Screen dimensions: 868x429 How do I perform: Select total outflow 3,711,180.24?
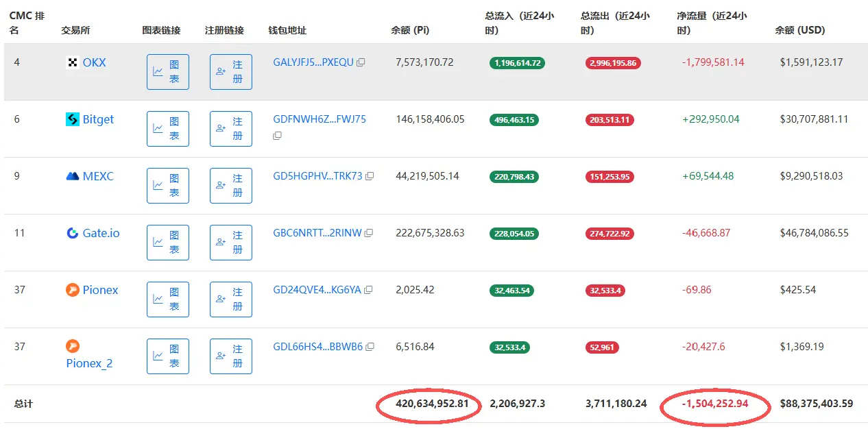(x=616, y=404)
